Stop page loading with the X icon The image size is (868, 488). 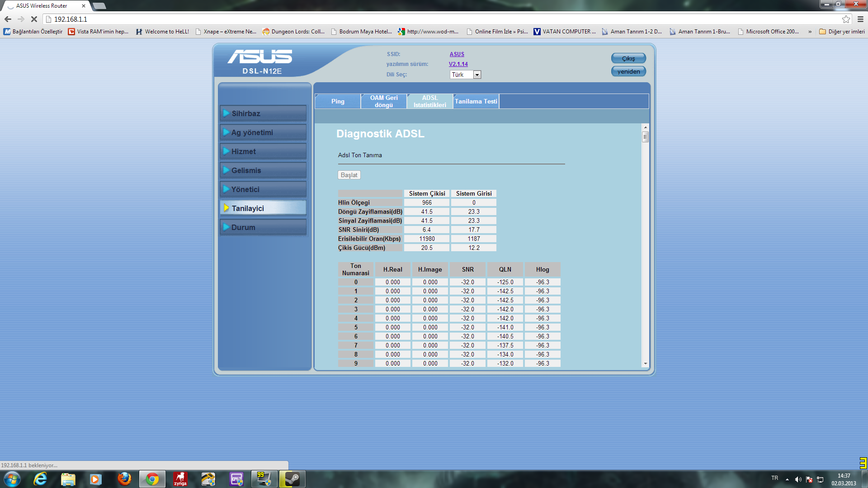[34, 19]
